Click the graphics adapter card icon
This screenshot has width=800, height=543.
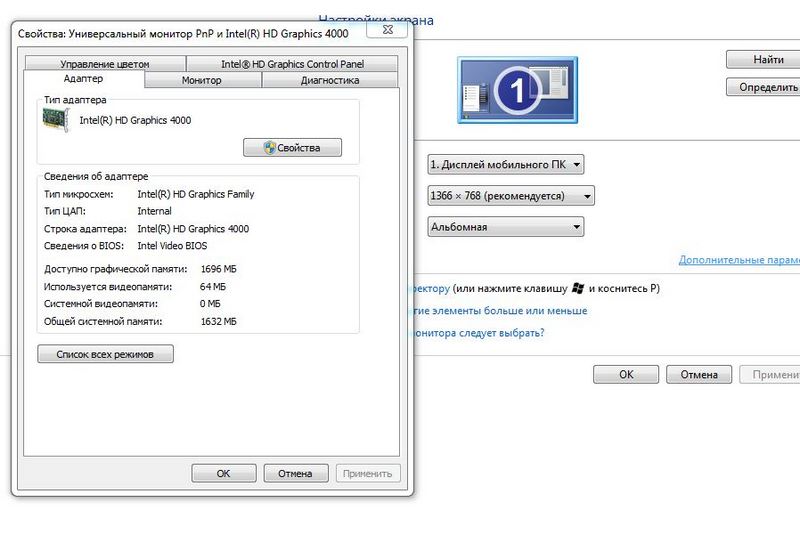(57, 119)
